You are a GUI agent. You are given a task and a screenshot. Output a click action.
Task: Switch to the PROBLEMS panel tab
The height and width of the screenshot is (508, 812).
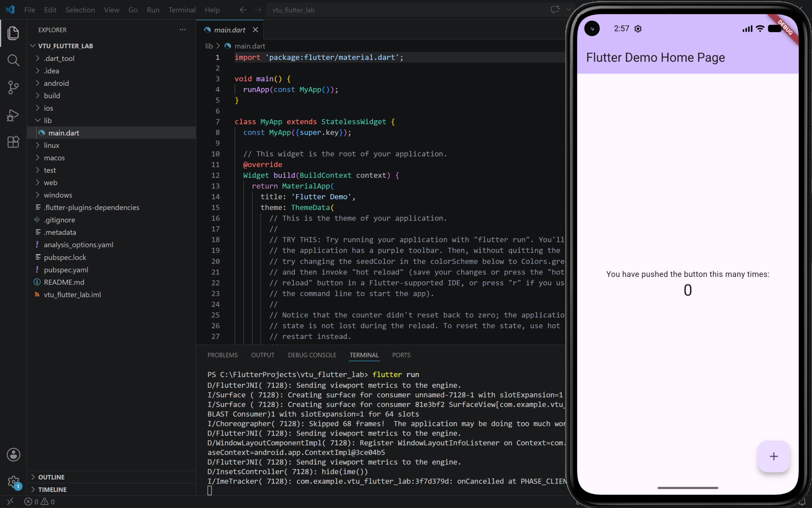point(222,355)
